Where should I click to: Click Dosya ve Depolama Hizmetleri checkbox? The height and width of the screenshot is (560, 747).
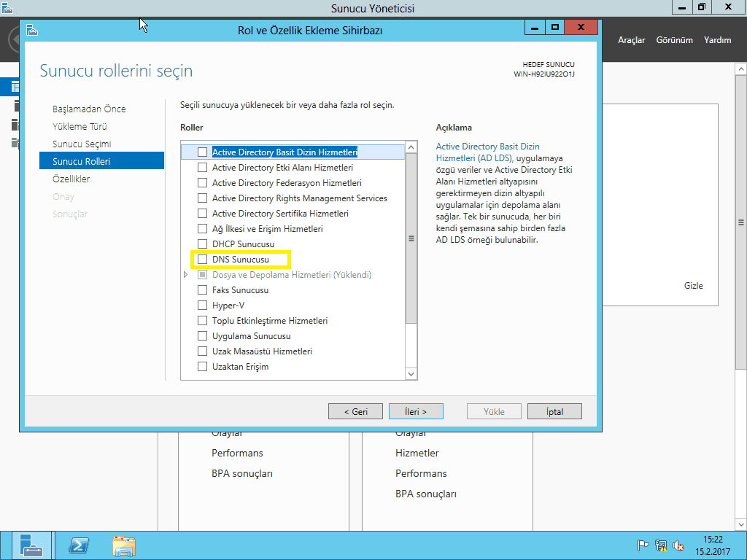click(203, 275)
